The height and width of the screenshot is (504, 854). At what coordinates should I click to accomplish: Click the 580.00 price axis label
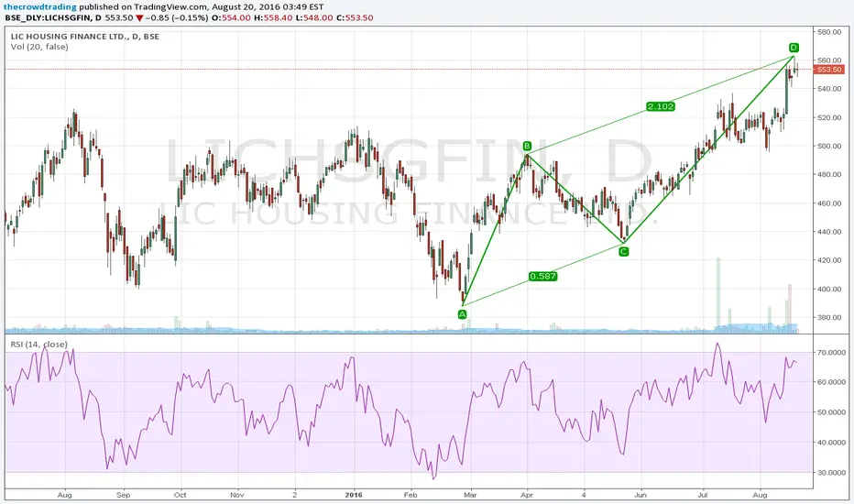tap(829, 32)
